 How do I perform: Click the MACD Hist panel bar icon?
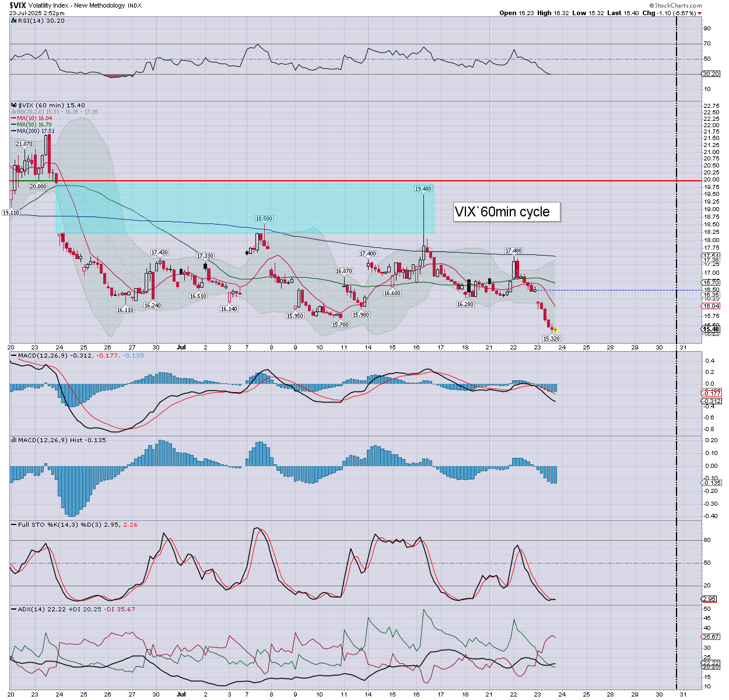point(14,440)
